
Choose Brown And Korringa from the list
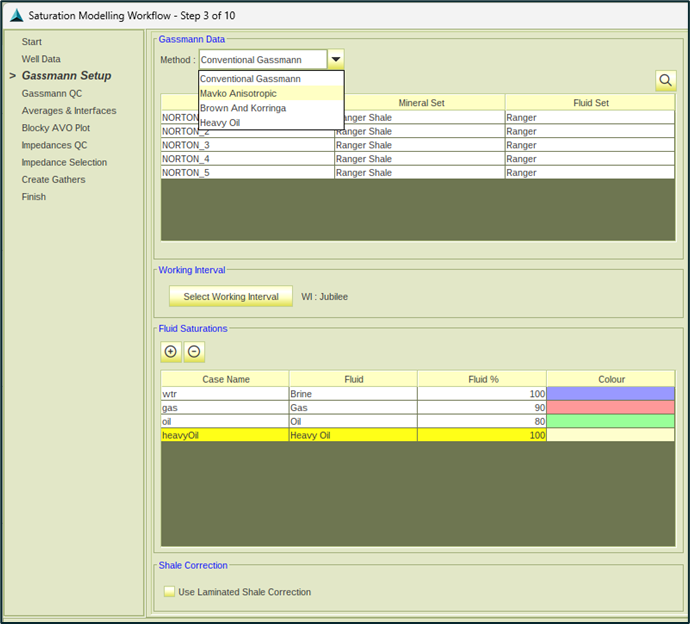(271, 108)
